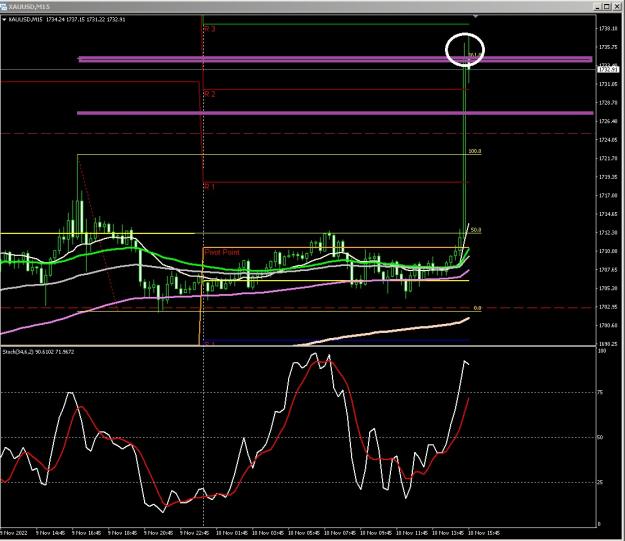This screenshot has width=625, height=541.
Task: Select the R 2 pivot level label
Action: click(x=210, y=94)
